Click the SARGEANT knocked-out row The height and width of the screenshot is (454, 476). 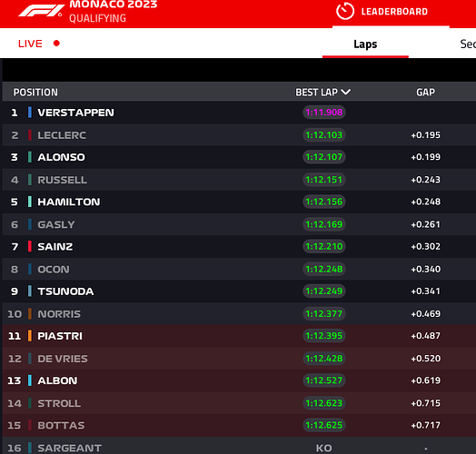[x=239, y=446]
